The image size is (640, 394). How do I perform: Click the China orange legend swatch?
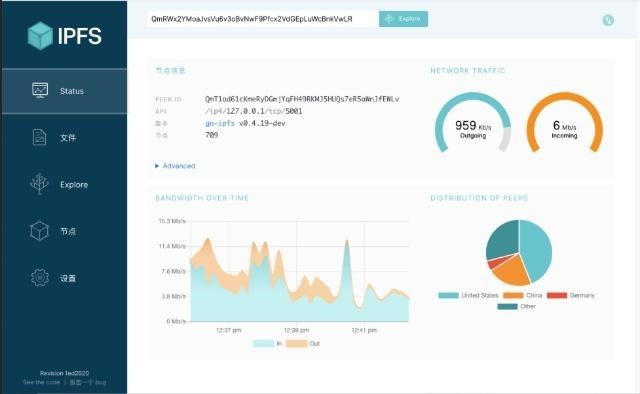coord(513,295)
